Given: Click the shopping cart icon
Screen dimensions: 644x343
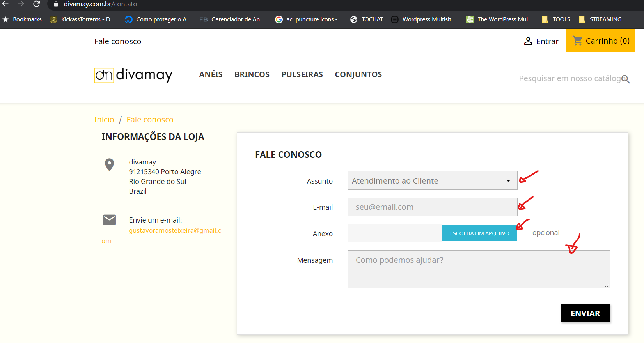Looking at the screenshot, I should coord(578,41).
